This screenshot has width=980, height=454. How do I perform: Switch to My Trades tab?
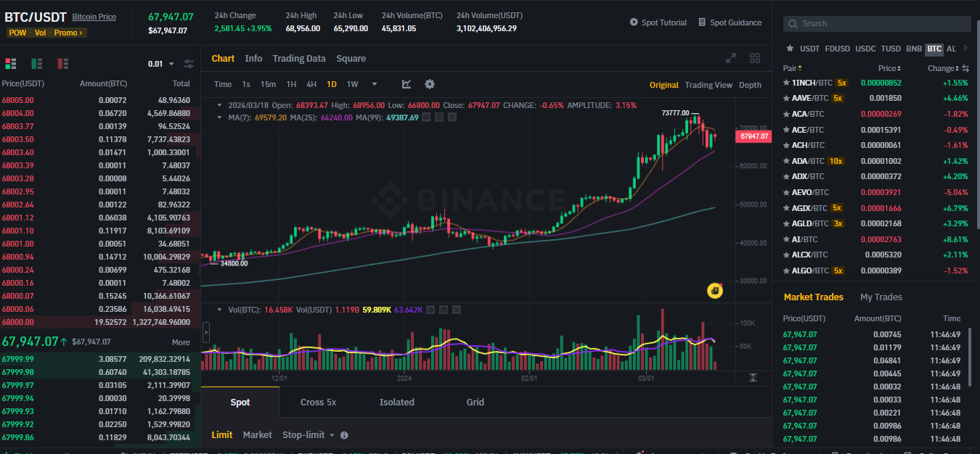pyautogui.click(x=881, y=297)
